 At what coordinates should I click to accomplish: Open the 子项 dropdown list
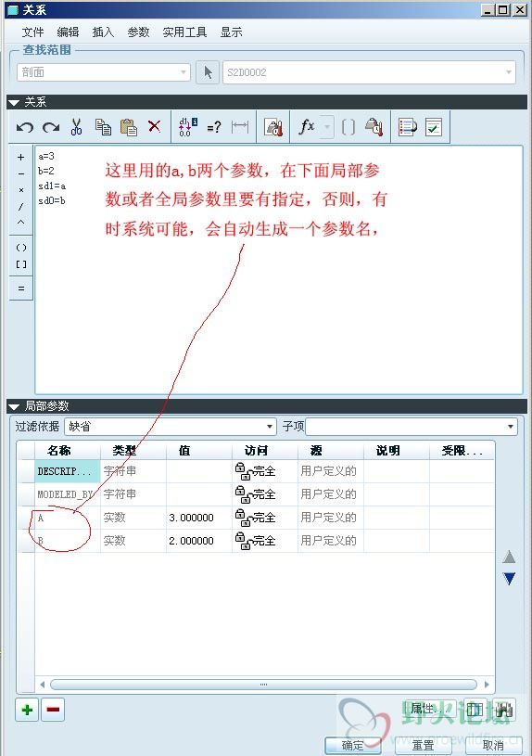[x=412, y=426]
